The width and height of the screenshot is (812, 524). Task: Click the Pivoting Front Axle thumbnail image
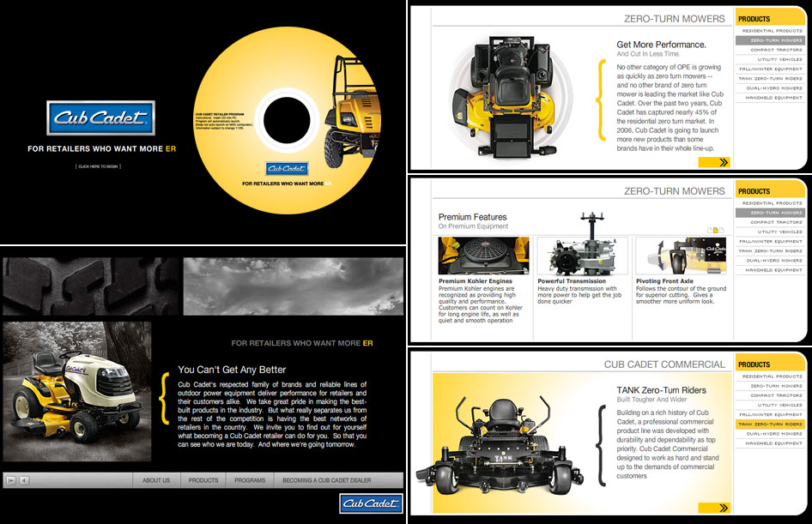coord(679,256)
